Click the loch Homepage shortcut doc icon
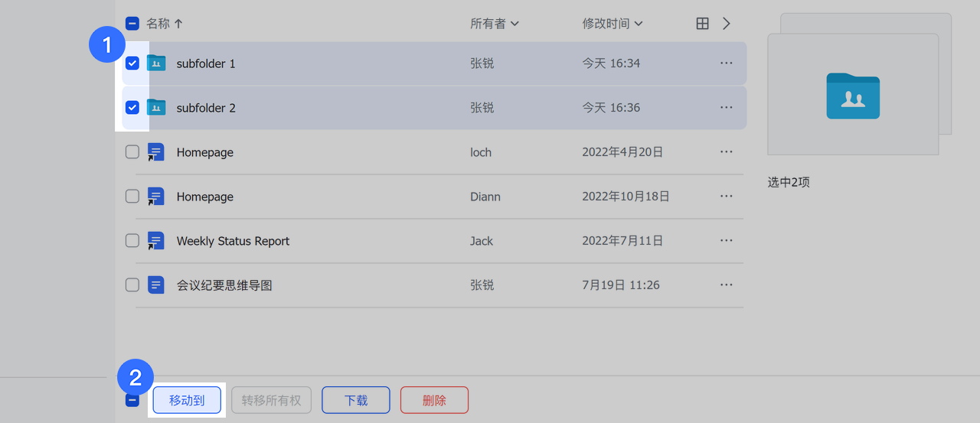 [x=156, y=152]
